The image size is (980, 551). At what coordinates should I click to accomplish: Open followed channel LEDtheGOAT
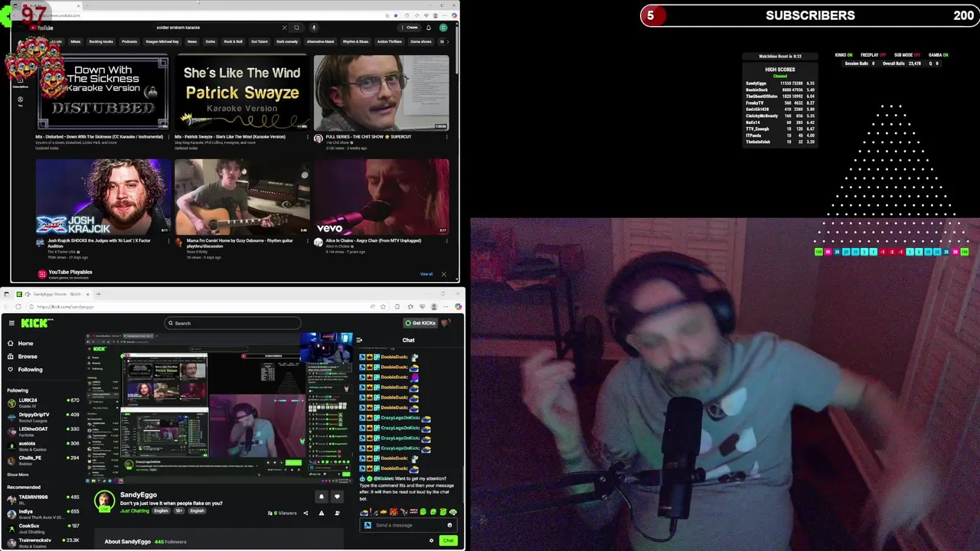tap(43, 431)
